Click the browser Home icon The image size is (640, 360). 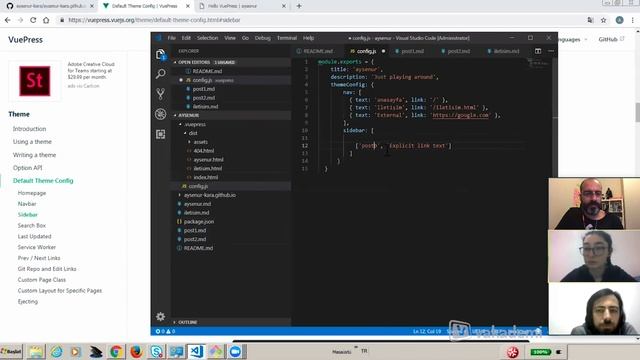pyautogui.click(x=46, y=20)
